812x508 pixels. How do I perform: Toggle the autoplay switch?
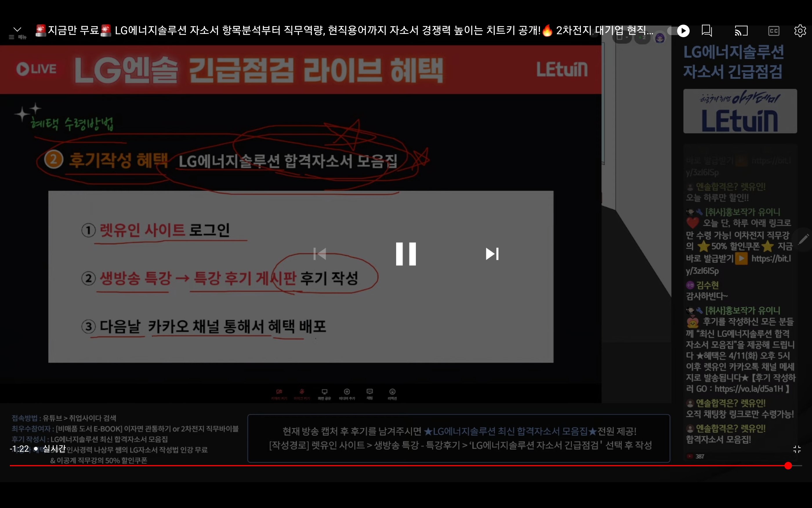(679, 31)
